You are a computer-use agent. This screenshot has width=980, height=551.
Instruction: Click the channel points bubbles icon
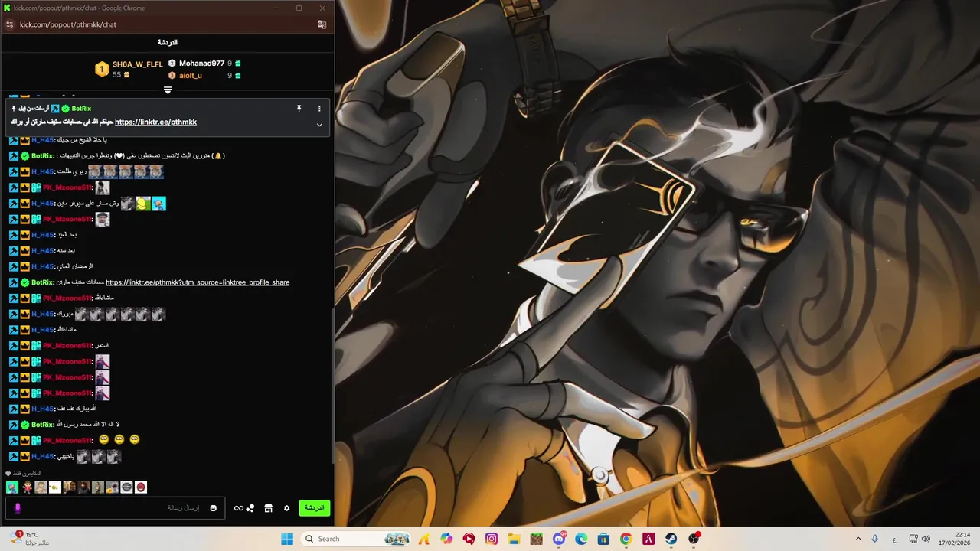pyautogui.click(x=250, y=508)
